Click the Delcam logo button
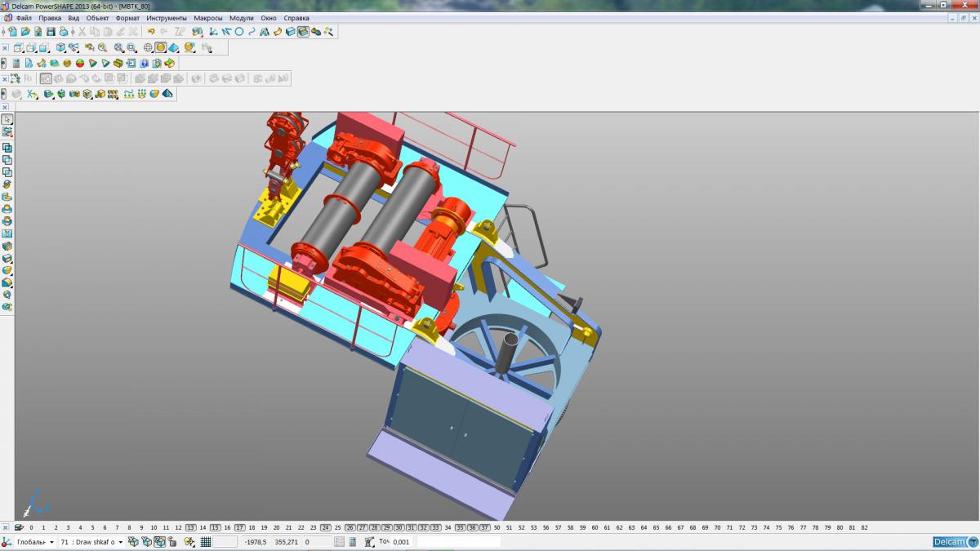The height and width of the screenshot is (551, 980). tap(954, 542)
